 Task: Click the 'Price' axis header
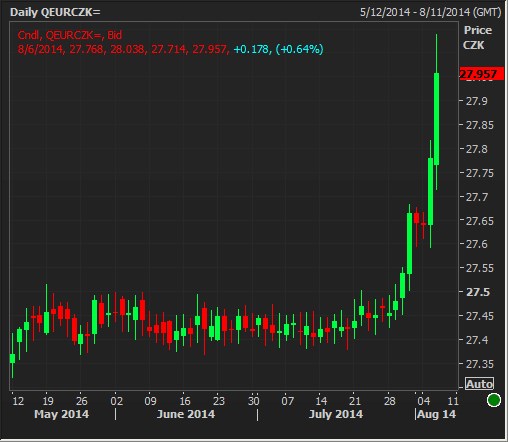pyautogui.click(x=478, y=30)
